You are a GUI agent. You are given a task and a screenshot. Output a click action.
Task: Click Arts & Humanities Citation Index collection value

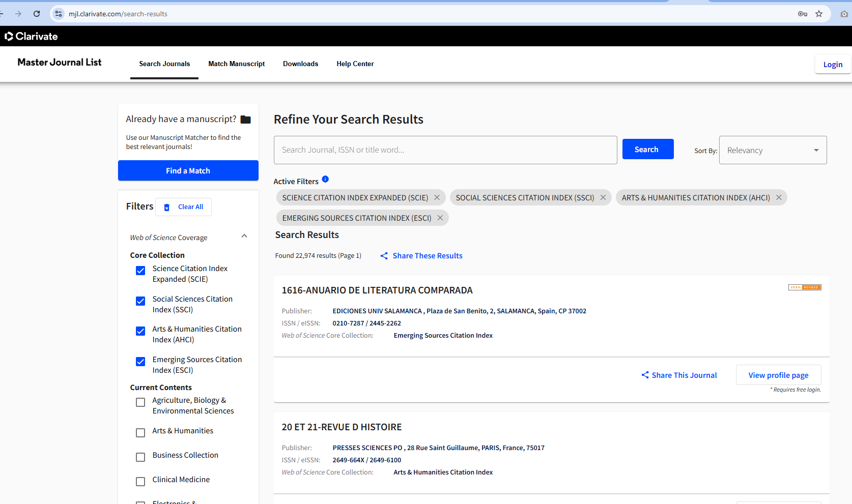click(x=443, y=472)
